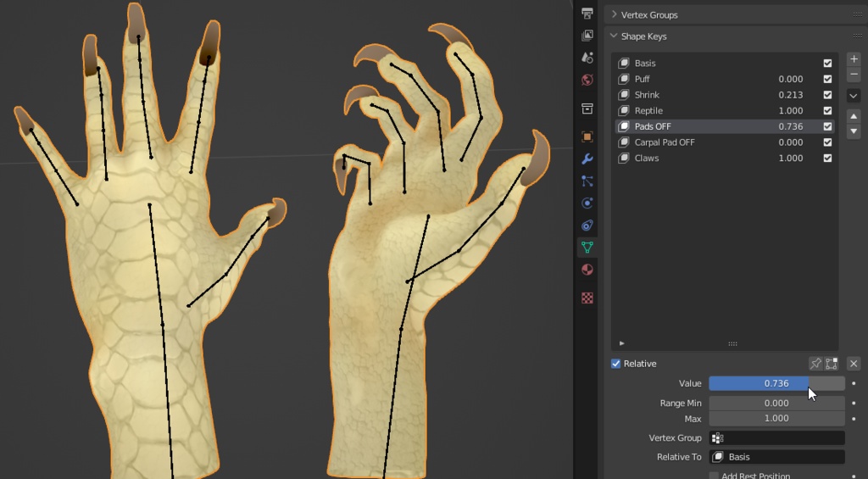868x479 pixels.
Task: Click the Claws shape key icon
Action: coord(624,158)
